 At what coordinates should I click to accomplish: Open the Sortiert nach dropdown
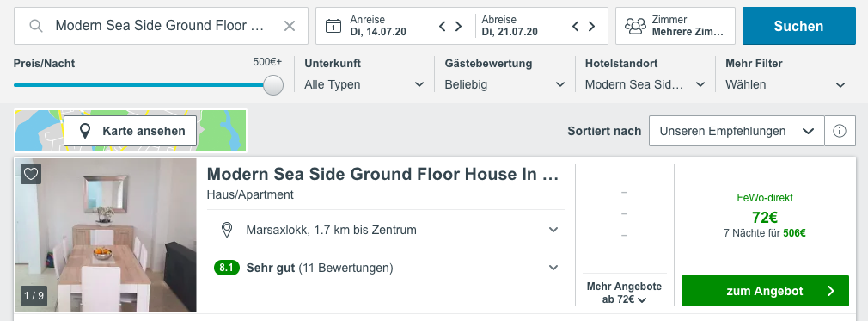pyautogui.click(x=737, y=132)
